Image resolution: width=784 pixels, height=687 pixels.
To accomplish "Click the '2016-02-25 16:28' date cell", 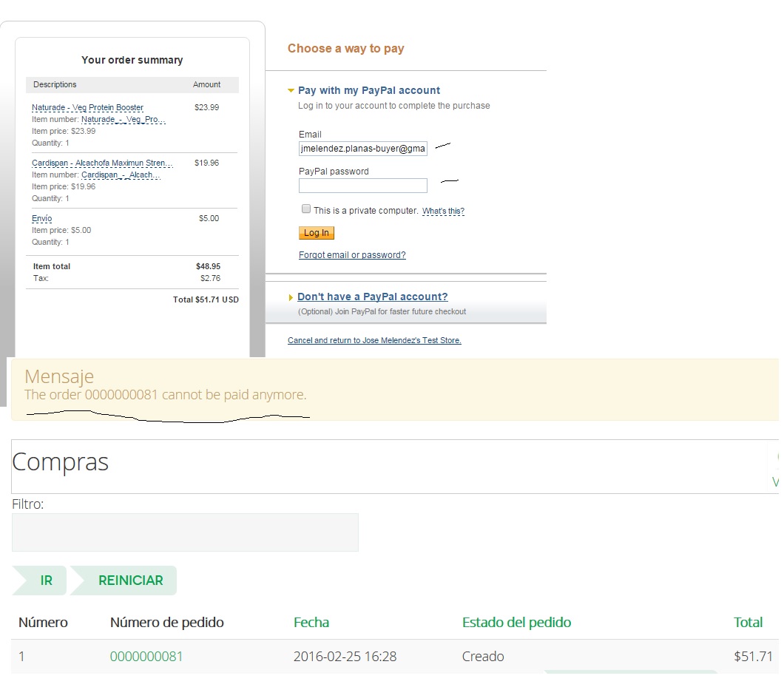I will 345,656.
